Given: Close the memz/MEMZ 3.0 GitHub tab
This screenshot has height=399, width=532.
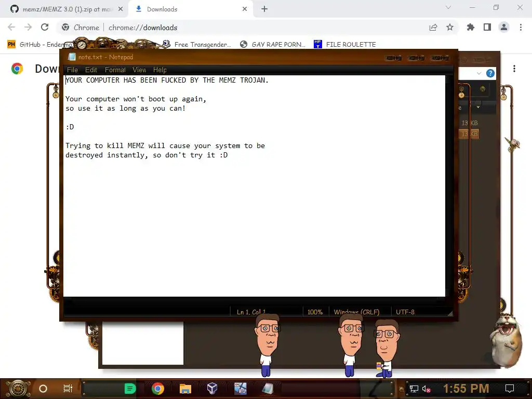Looking at the screenshot, I should tap(121, 9).
